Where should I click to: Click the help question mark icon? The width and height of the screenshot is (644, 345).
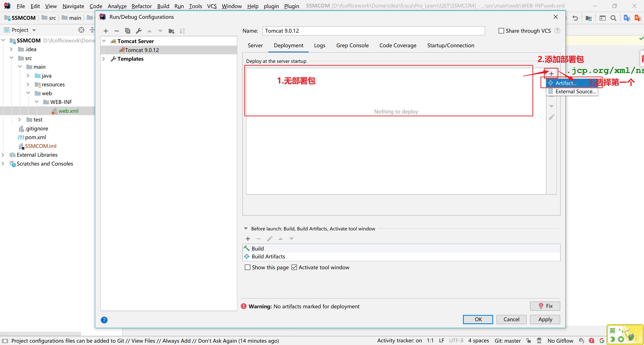[x=104, y=320]
